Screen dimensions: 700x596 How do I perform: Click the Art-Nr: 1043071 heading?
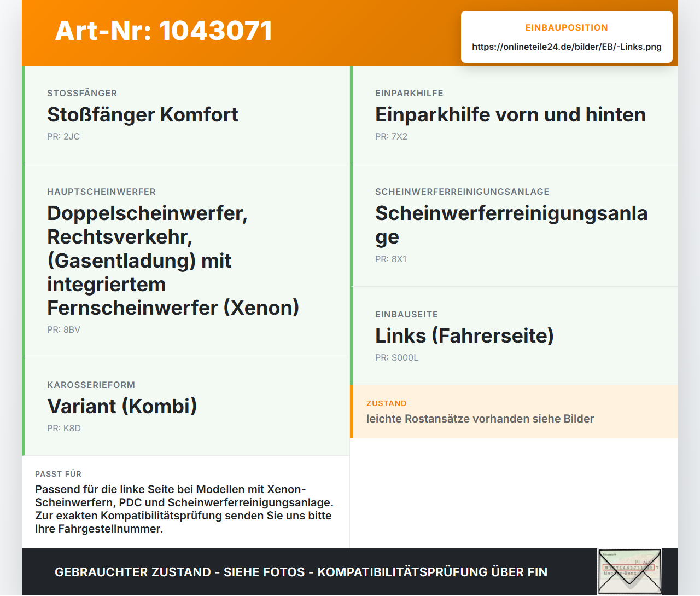pos(164,31)
